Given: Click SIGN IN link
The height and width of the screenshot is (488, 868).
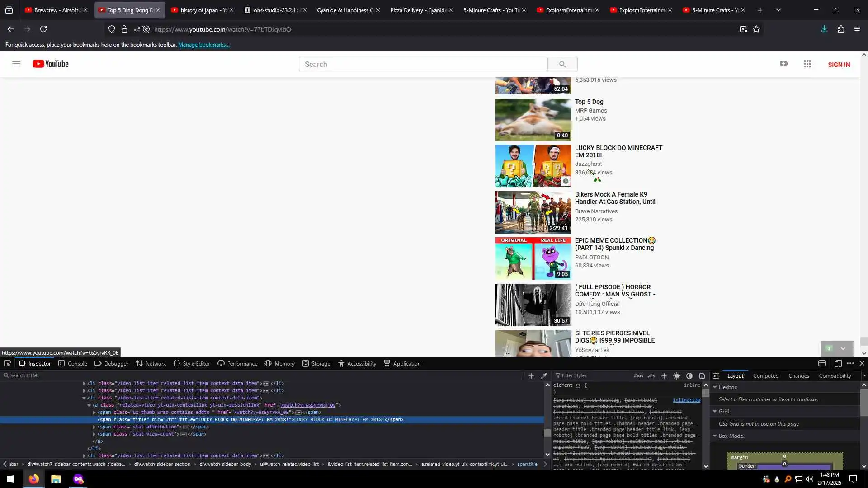Looking at the screenshot, I should [x=839, y=65].
